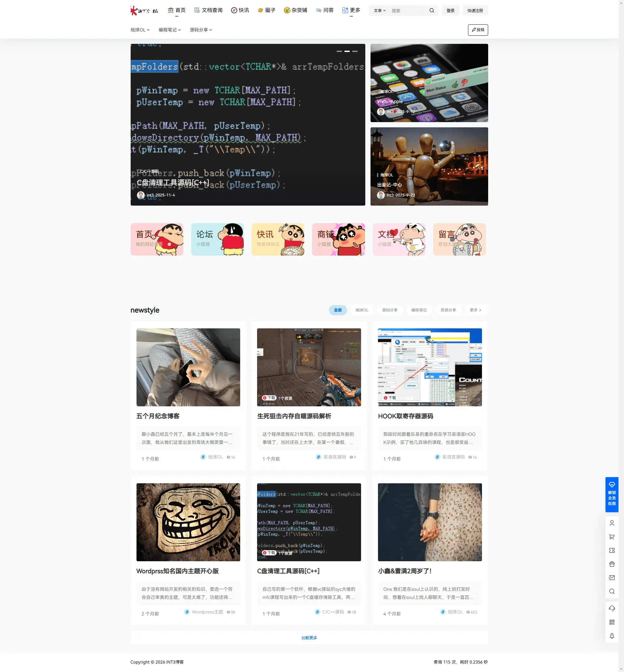624x672 pixels.
Task: Open 文档查询 in the top navigation
Action: [x=208, y=10]
